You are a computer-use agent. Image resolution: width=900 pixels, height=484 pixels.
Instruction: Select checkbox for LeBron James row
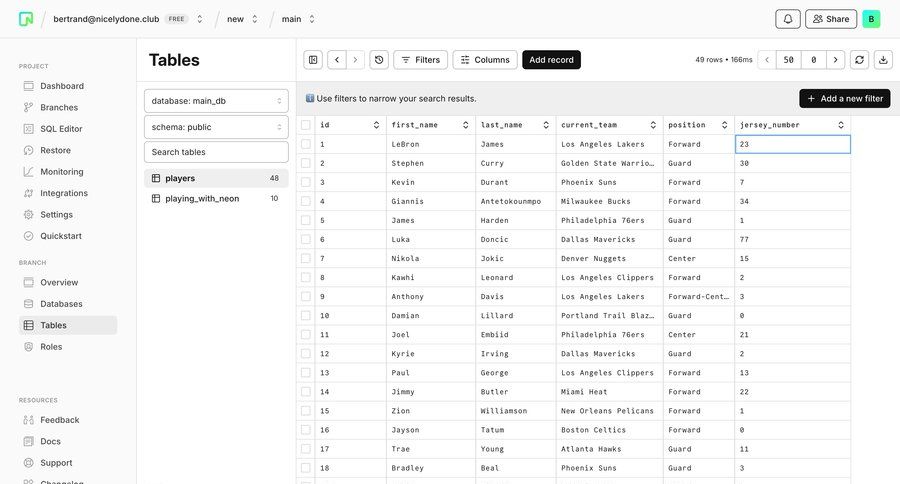pyautogui.click(x=306, y=144)
